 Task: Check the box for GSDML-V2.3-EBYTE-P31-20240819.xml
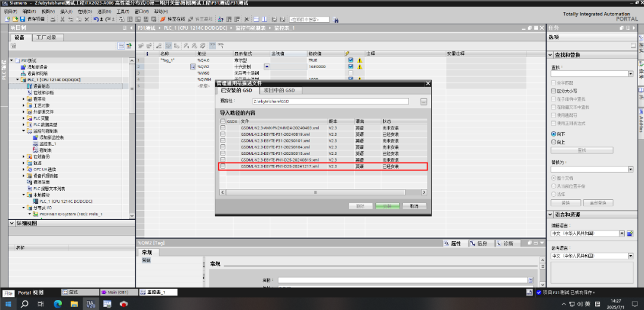pos(223,134)
